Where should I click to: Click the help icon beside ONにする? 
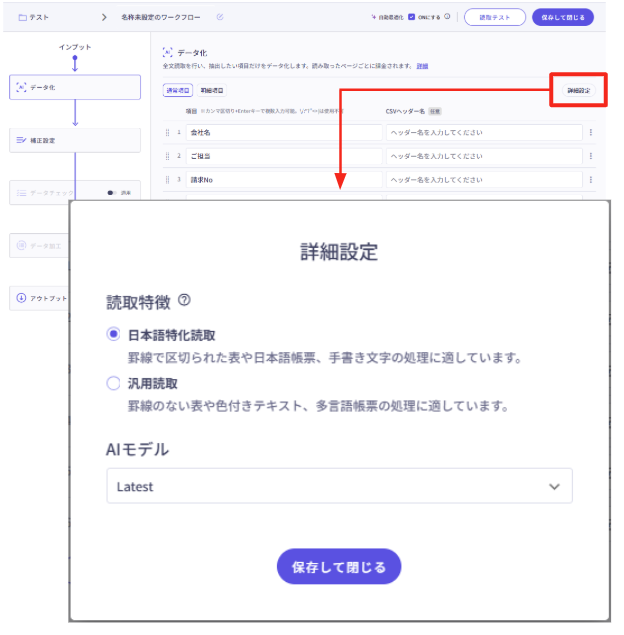click(447, 17)
